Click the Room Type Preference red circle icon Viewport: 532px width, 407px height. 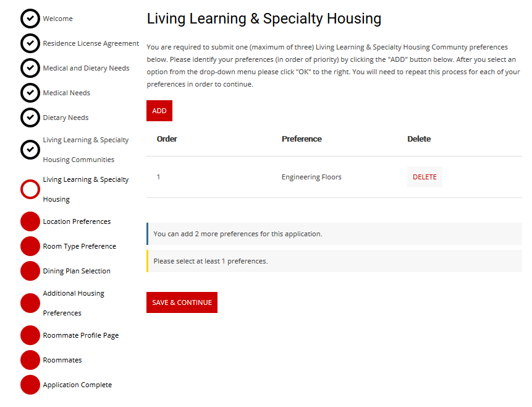tap(30, 246)
